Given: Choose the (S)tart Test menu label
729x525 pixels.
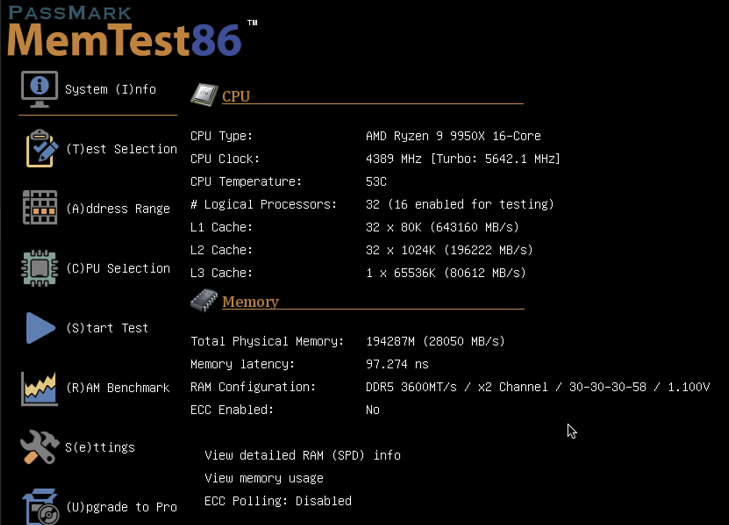Looking at the screenshot, I should point(107,328).
